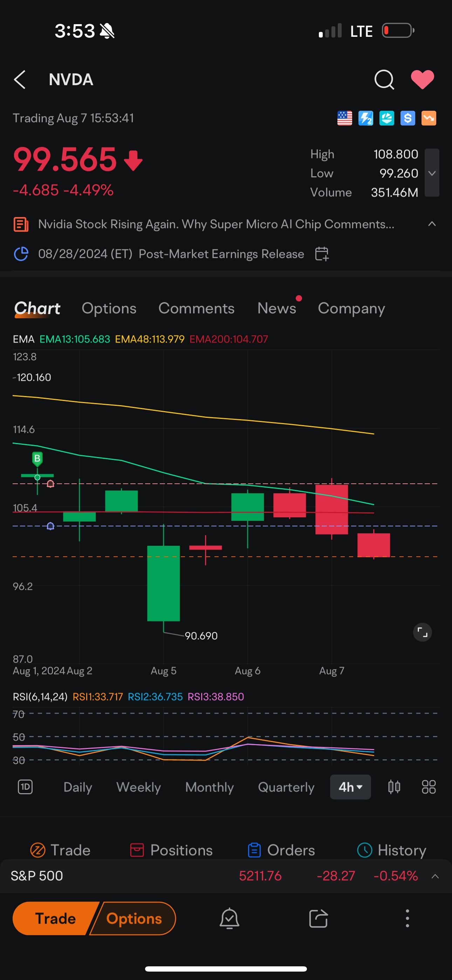Image resolution: width=452 pixels, height=980 pixels.
Task: Open the Trade shortcut with orange icon
Action: pos(60,850)
